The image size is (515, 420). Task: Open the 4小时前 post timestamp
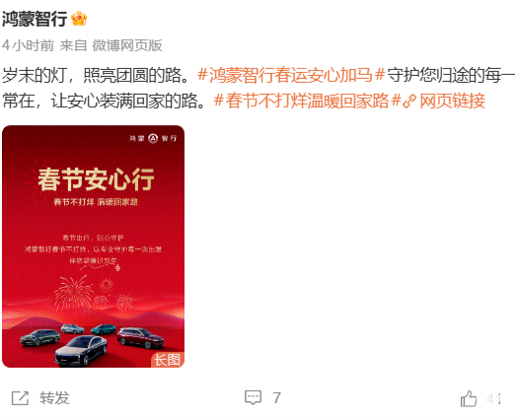[28, 45]
